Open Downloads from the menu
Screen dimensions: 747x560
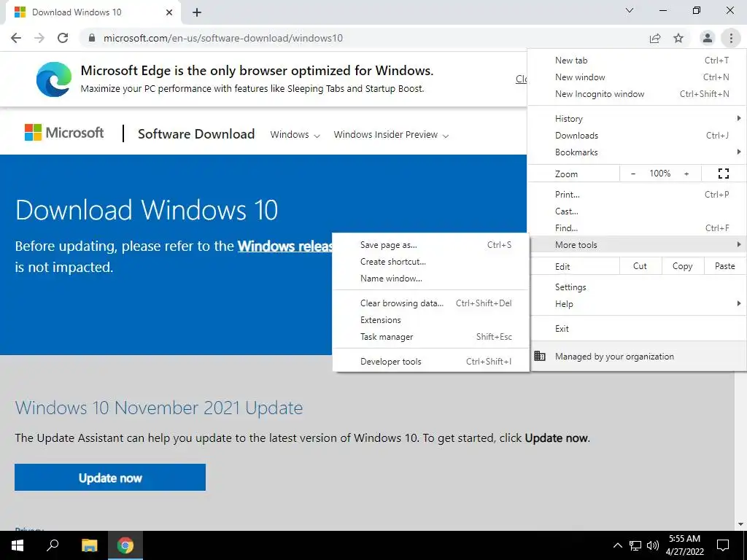coord(637,135)
